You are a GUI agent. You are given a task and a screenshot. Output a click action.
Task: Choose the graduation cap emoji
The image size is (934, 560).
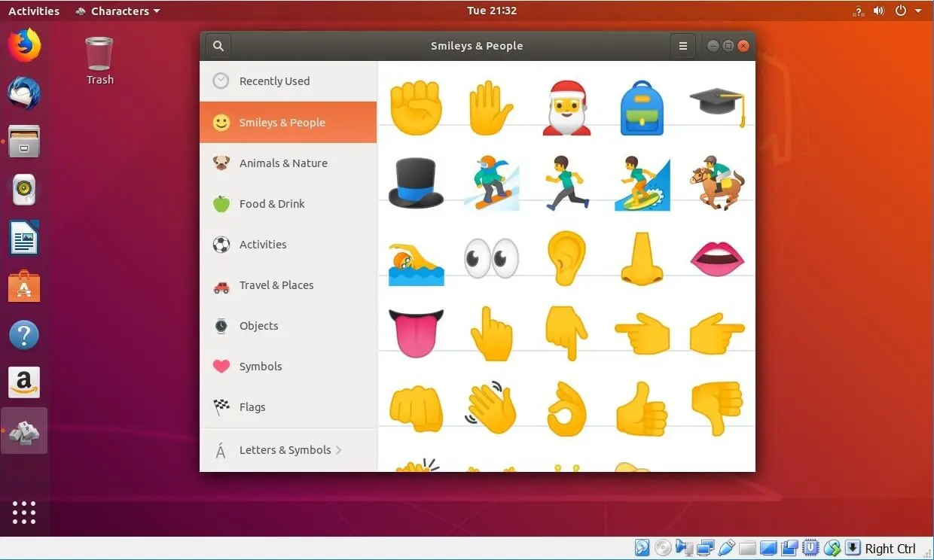pos(717,107)
